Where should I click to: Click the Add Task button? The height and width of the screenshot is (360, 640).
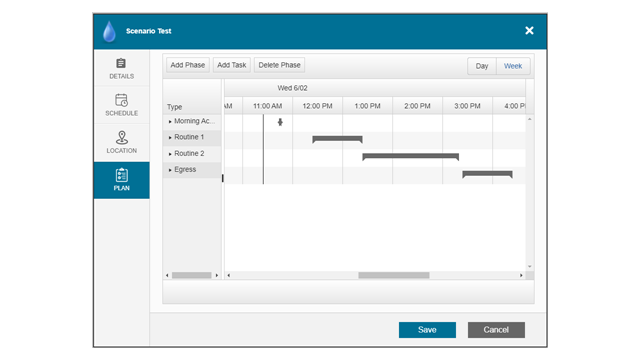231,65
